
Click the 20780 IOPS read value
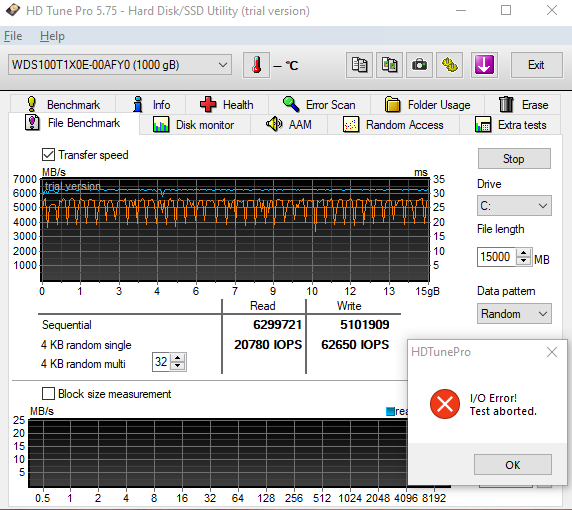(x=268, y=345)
